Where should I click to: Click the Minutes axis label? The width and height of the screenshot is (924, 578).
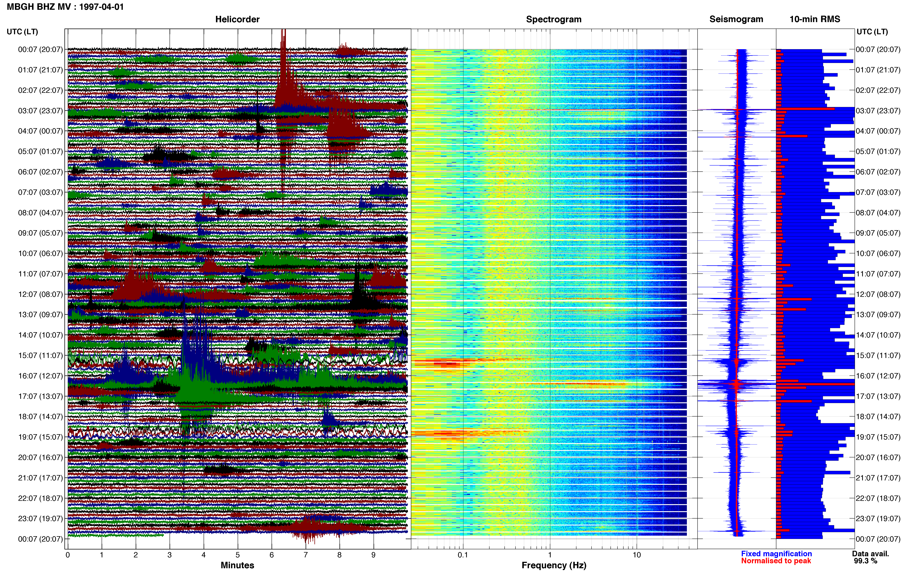coord(237,565)
